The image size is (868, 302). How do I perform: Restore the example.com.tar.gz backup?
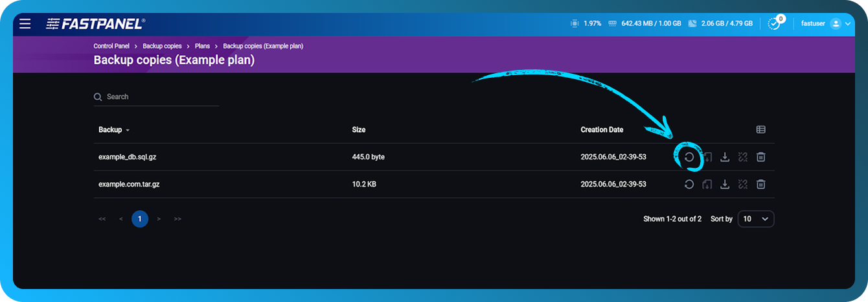click(689, 185)
